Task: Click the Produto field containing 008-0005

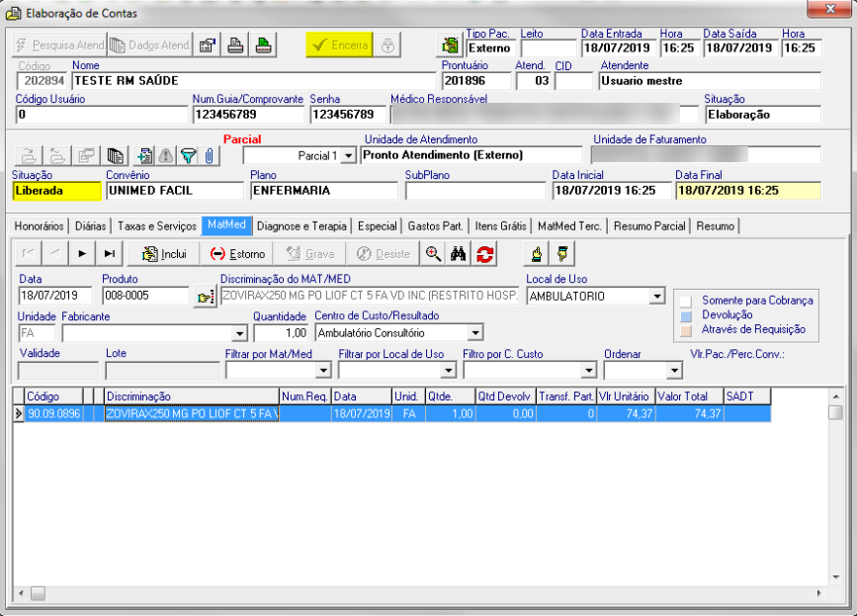Action: pyautogui.click(x=146, y=296)
